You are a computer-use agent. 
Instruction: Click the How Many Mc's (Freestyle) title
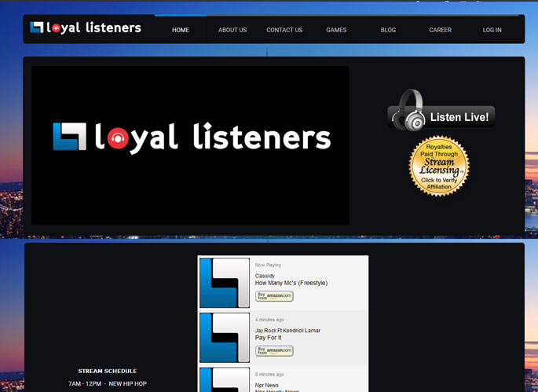291,283
